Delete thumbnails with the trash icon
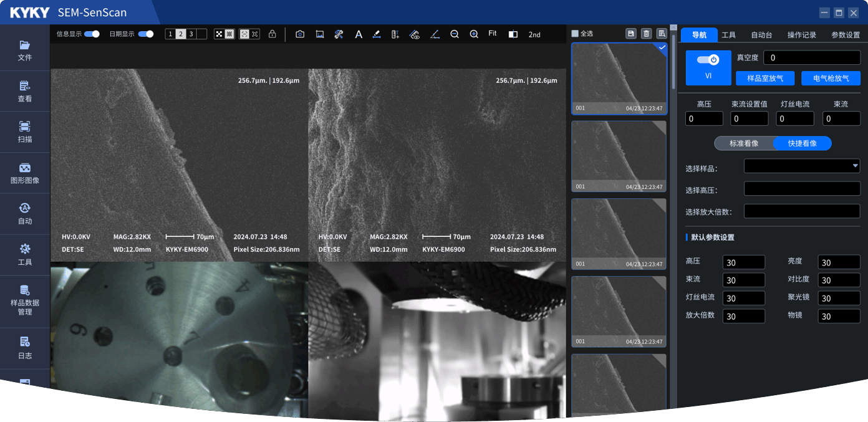The width and height of the screenshot is (868, 422). tap(646, 34)
